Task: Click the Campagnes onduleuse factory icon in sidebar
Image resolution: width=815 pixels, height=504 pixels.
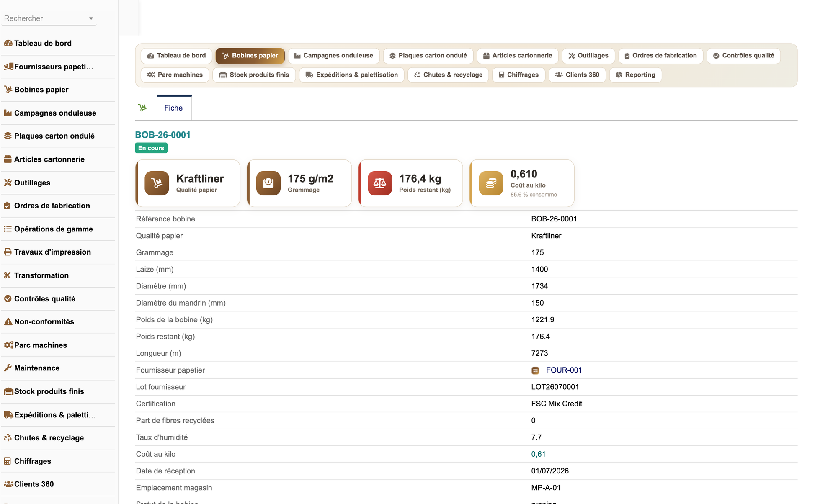Action: coord(8,113)
